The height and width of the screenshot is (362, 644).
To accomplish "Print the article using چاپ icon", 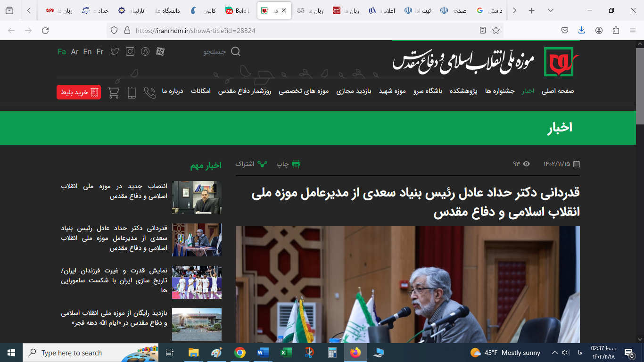I will 289,164.
